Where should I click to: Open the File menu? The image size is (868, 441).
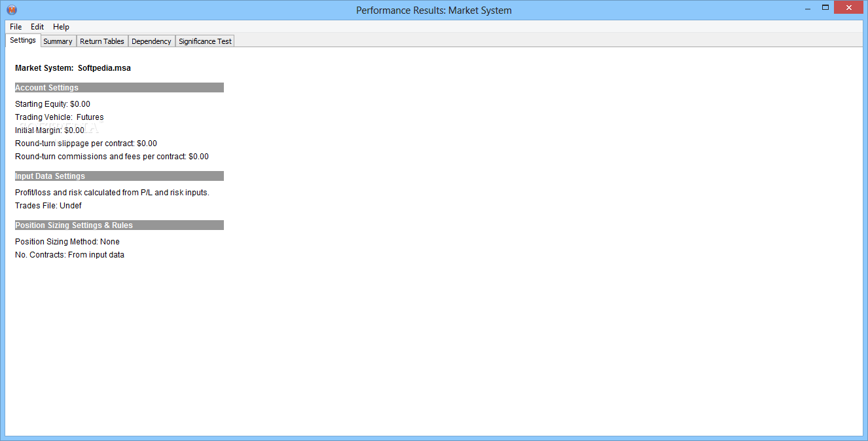click(x=16, y=27)
